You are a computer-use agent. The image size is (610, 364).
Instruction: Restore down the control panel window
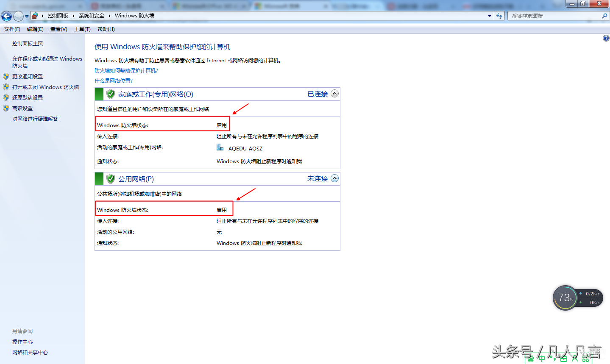pos(583,3)
